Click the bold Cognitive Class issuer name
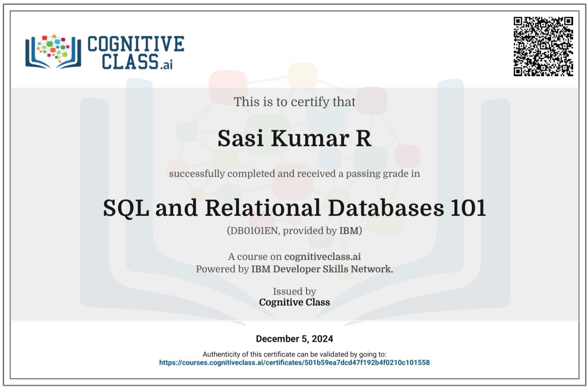Image resolution: width=588 pixels, height=389 pixels. click(x=294, y=302)
